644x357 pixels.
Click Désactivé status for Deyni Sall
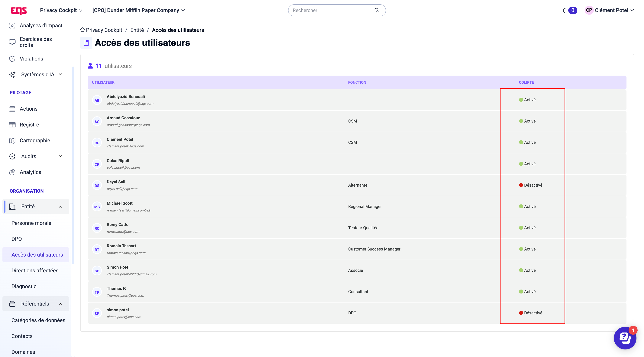pyautogui.click(x=530, y=185)
